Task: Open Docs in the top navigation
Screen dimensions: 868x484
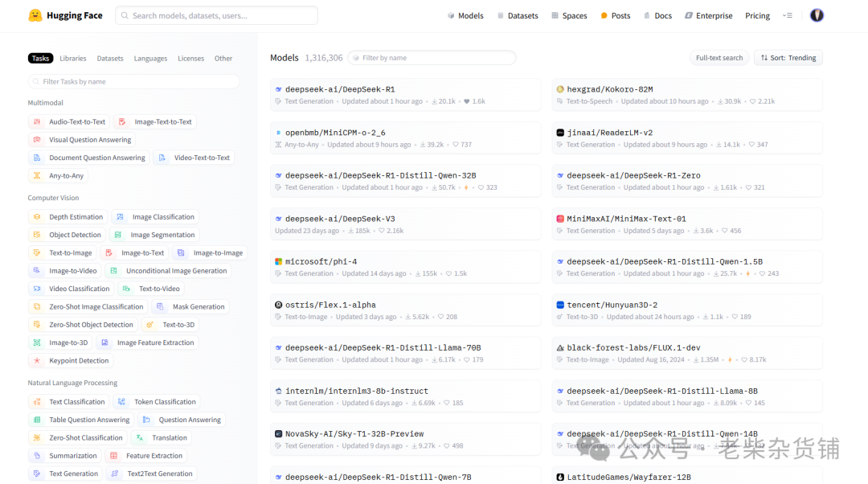Action: pos(657,15)
